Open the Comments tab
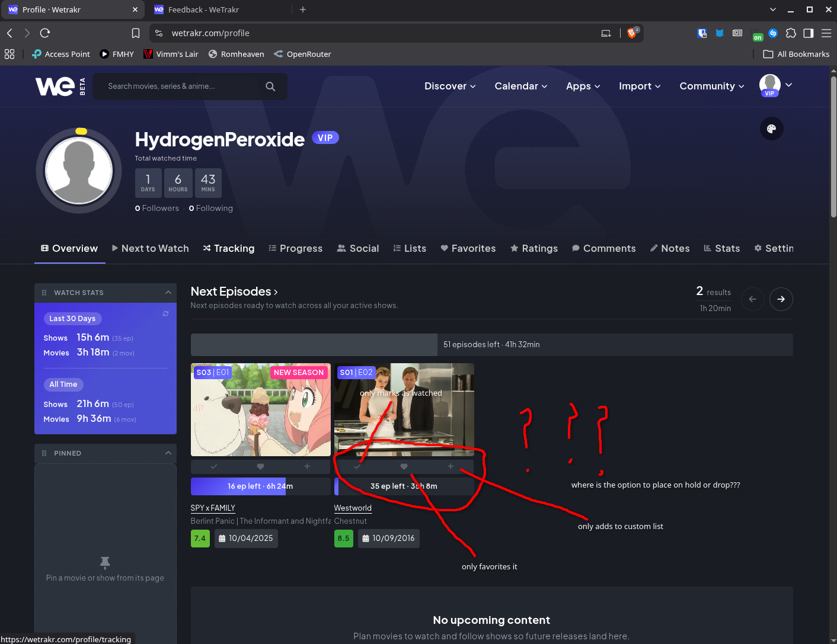 click(604, 248)
